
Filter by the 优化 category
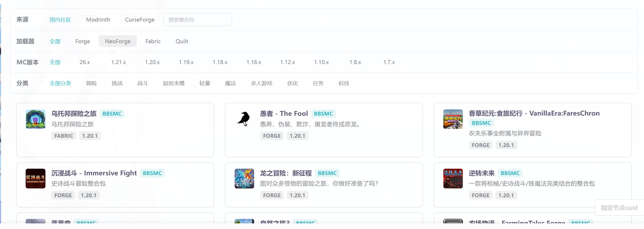click(x=293, y=83)
